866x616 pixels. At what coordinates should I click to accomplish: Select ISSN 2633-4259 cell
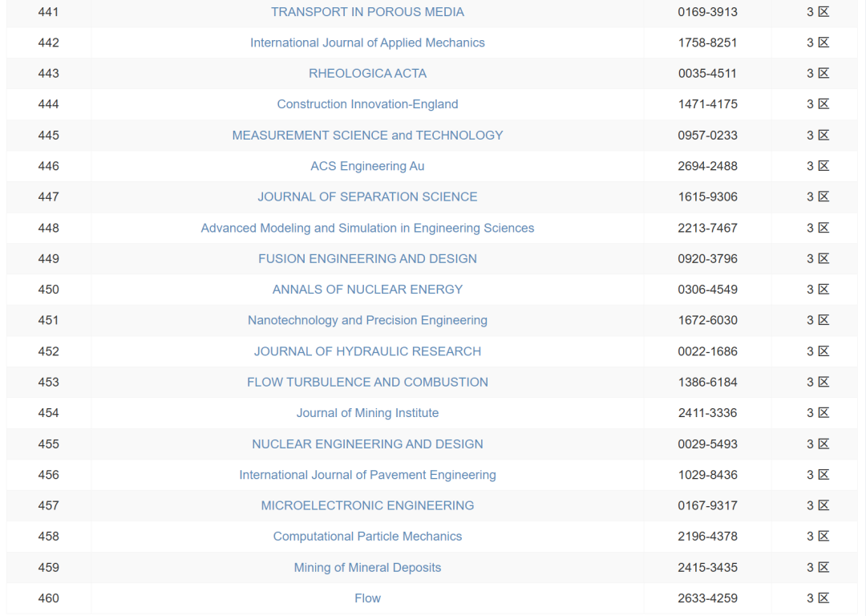707,598
